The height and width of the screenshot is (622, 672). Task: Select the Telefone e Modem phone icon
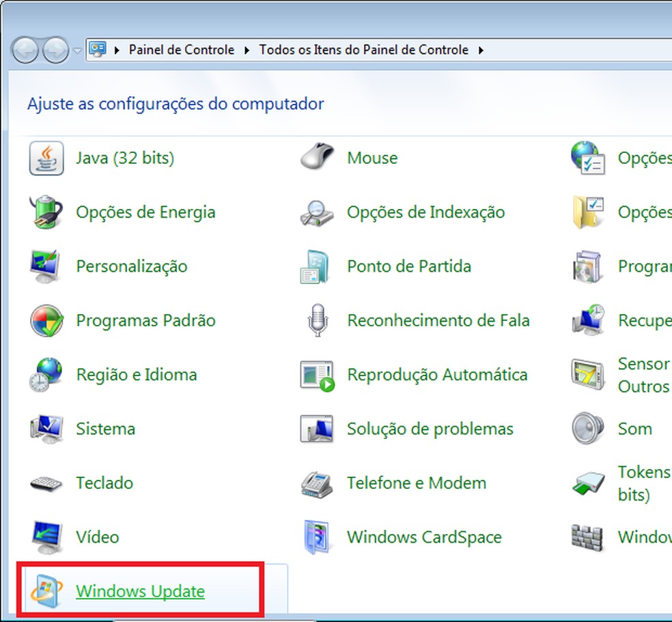316,483
